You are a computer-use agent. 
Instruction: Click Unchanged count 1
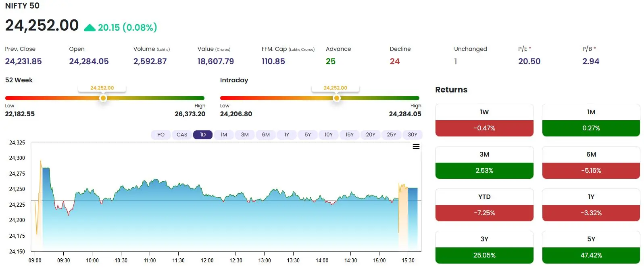click(456, 61)
